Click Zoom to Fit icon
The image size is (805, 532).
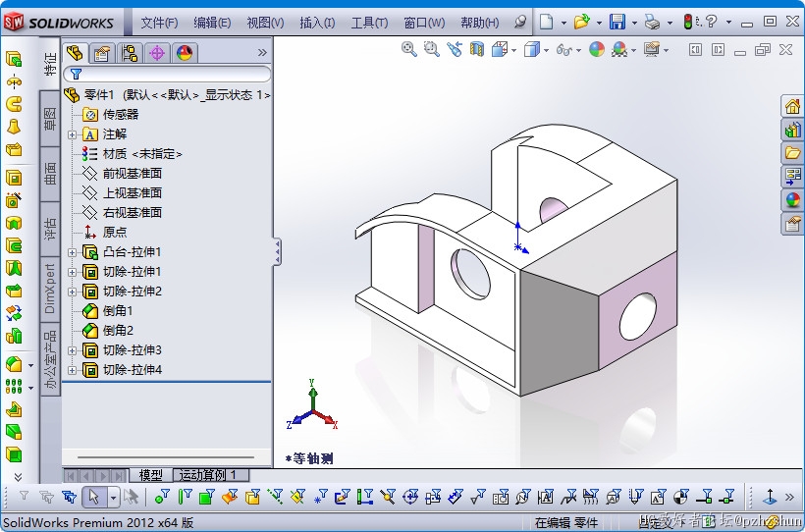[x=408, y=49]
